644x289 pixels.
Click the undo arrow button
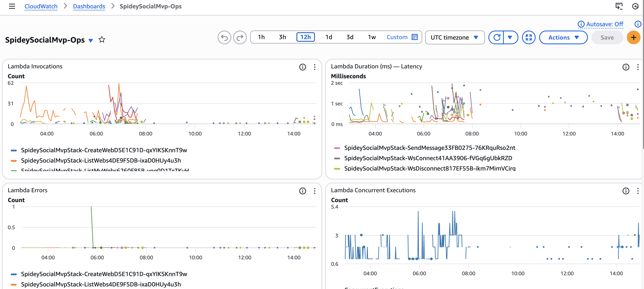point(224,37)
